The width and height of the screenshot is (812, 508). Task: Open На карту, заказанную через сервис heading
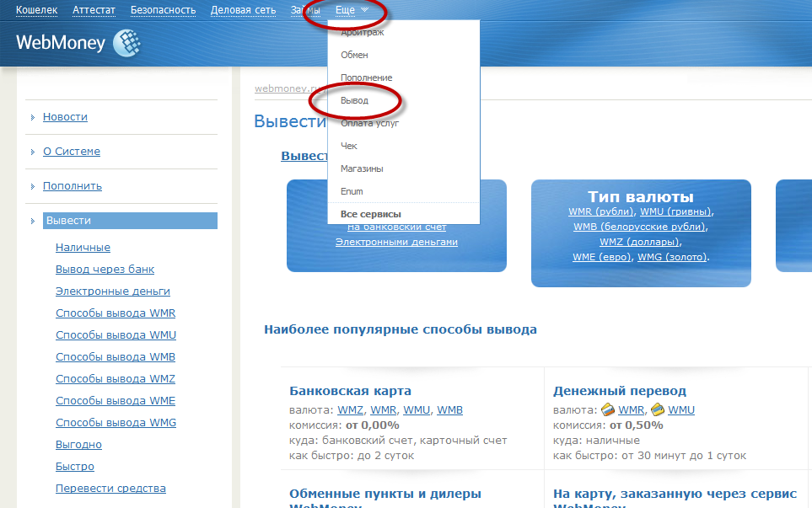675,498
